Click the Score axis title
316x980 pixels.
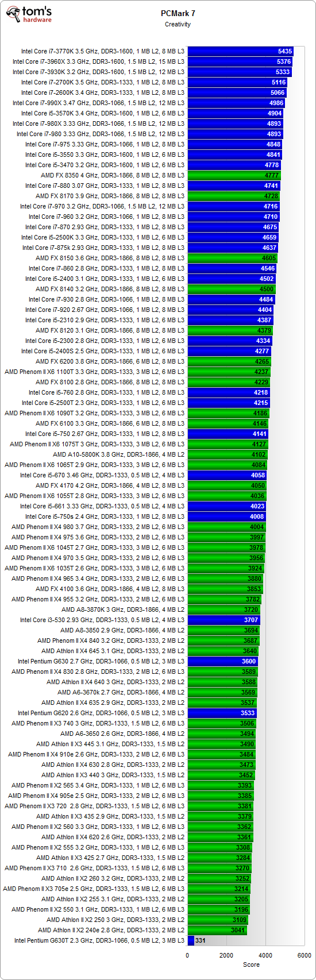[x=251, y=964]
